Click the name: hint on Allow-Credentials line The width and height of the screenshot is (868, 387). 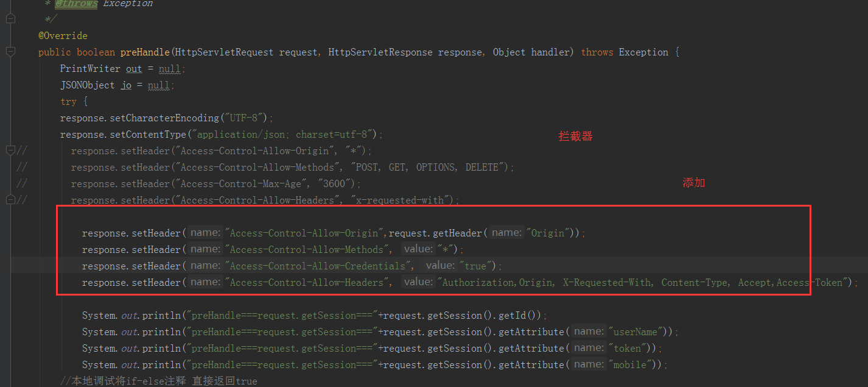[205, 265]
